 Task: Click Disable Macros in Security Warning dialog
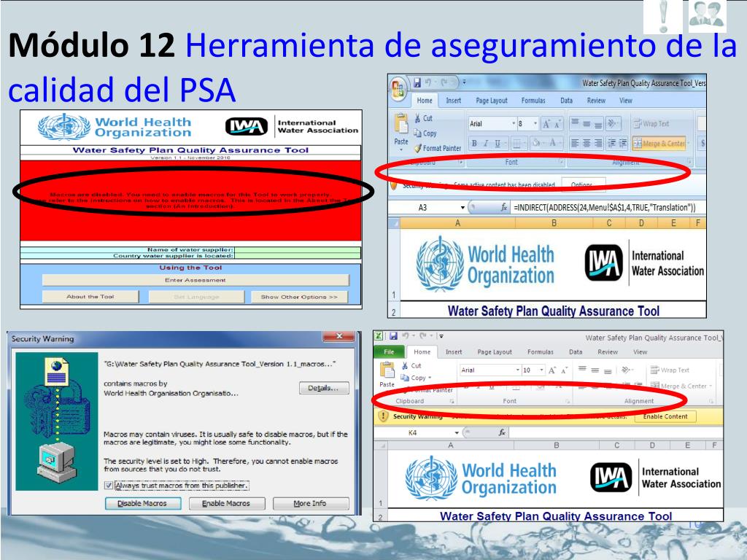[x=142, y=503]
